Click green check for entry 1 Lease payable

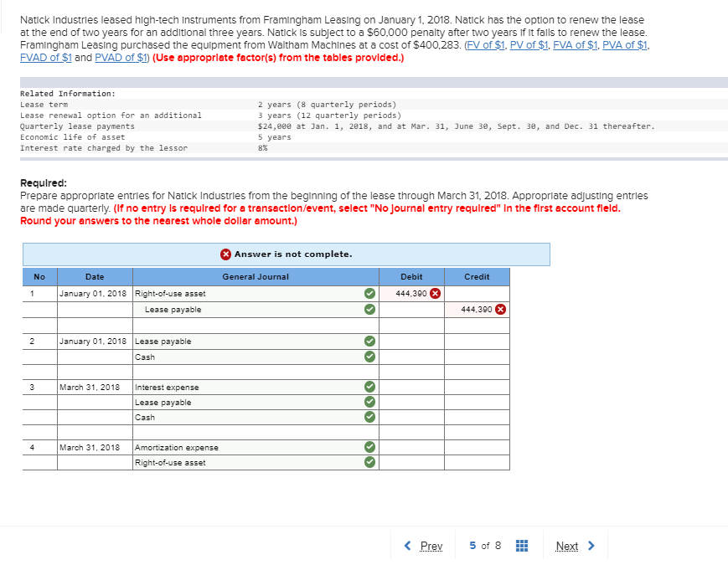(369, 310)
